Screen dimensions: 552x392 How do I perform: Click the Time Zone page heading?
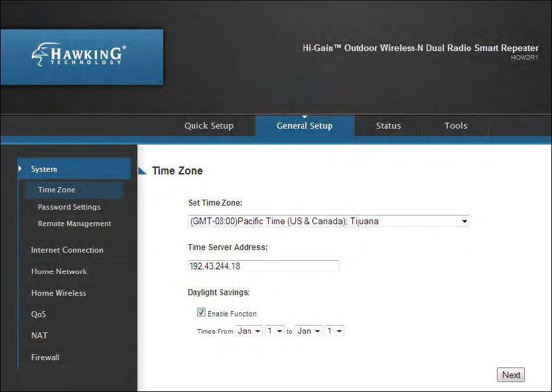click(177, 170)
